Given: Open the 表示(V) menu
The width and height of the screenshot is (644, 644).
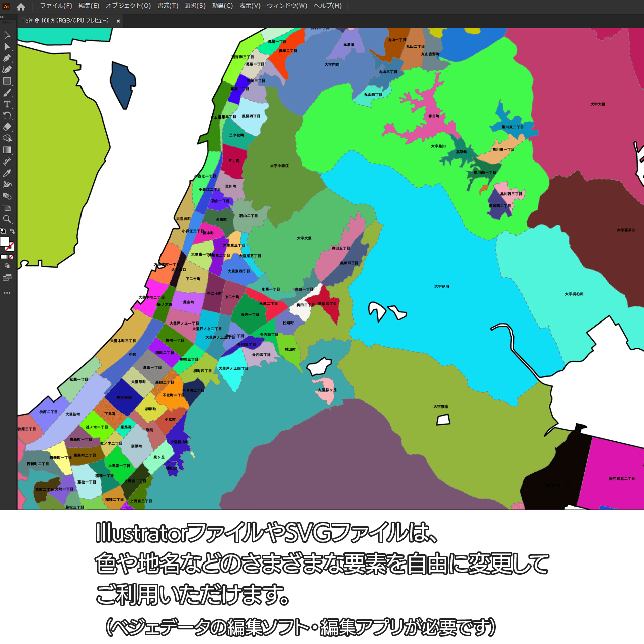Looking at the screenshot, I should 250,6.
